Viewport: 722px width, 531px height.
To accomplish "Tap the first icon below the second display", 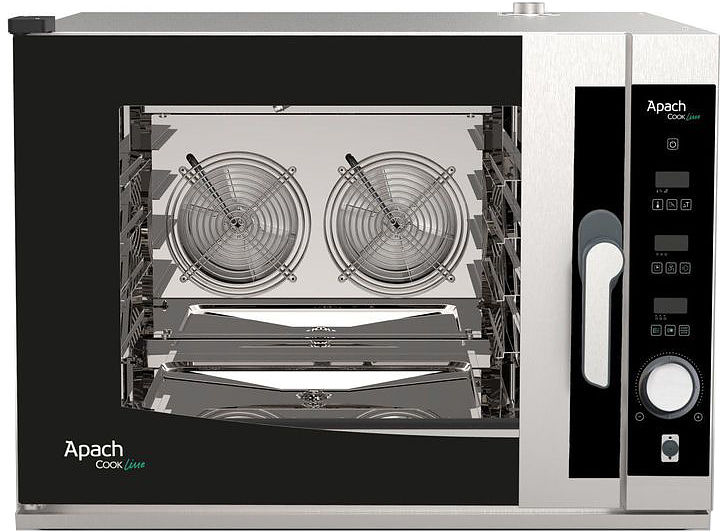I will click(x=657, y=268).
